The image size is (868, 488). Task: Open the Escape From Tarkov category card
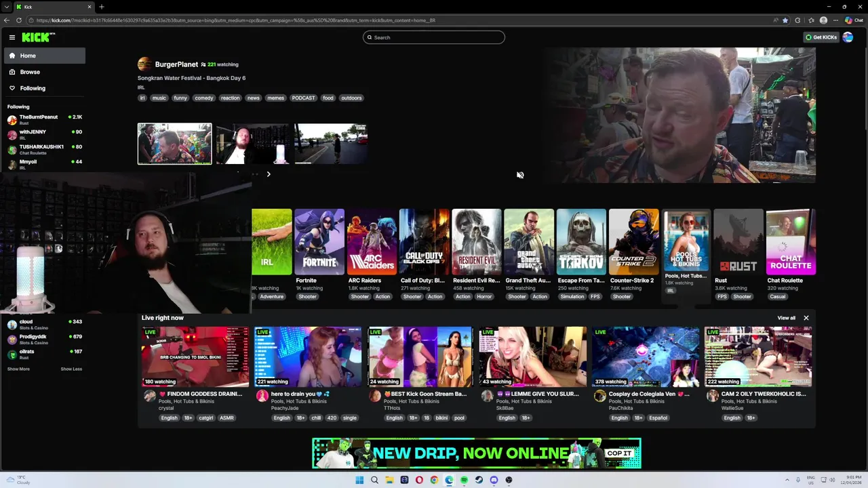click(581, 242)
